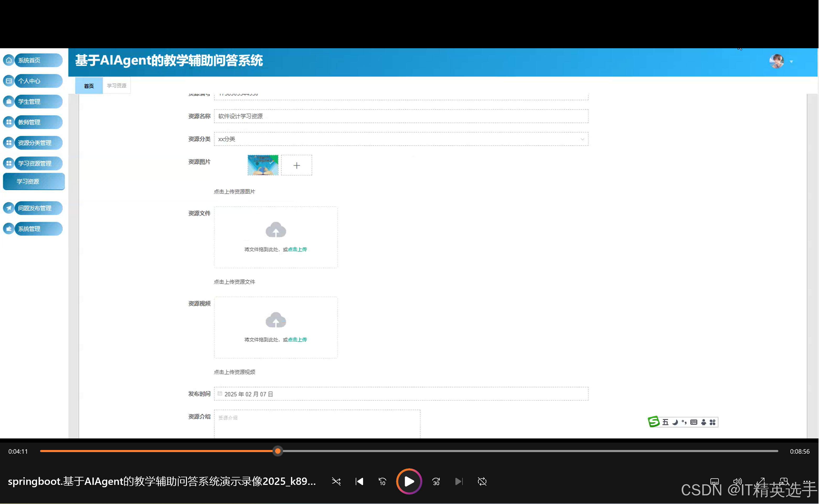819x504 pixels.
Task: Click the fullscreen arrow icon
Action: pyautogui.click(x=761, y=481)
